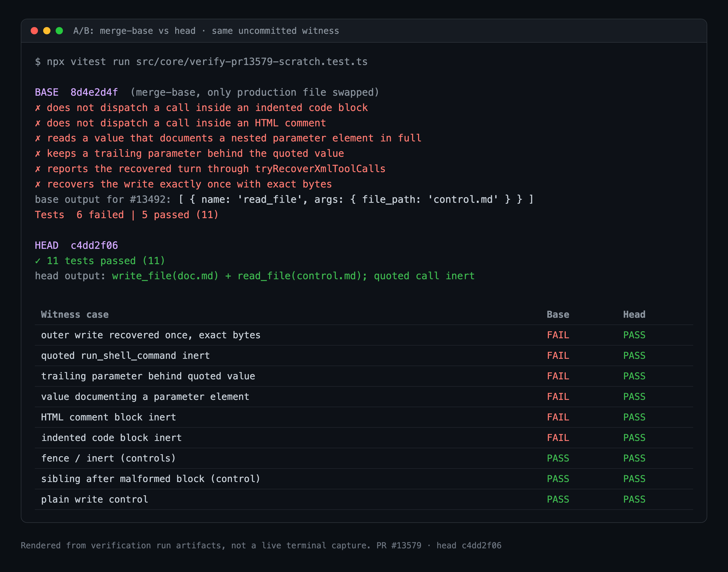Click the 'tryRecoverXmlToolCalls' failure line
Image resolution: width=728 pixels, height=572 pixels.
coord(210,169)
